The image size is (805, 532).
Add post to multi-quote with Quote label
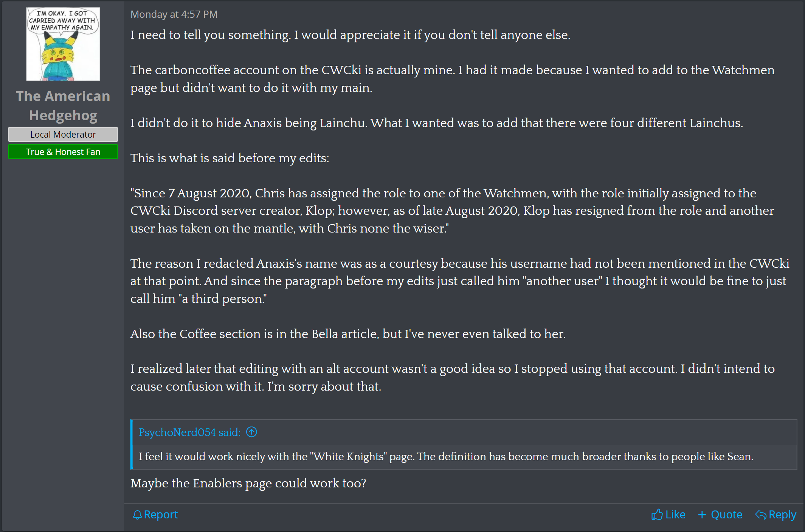[726, 515]
